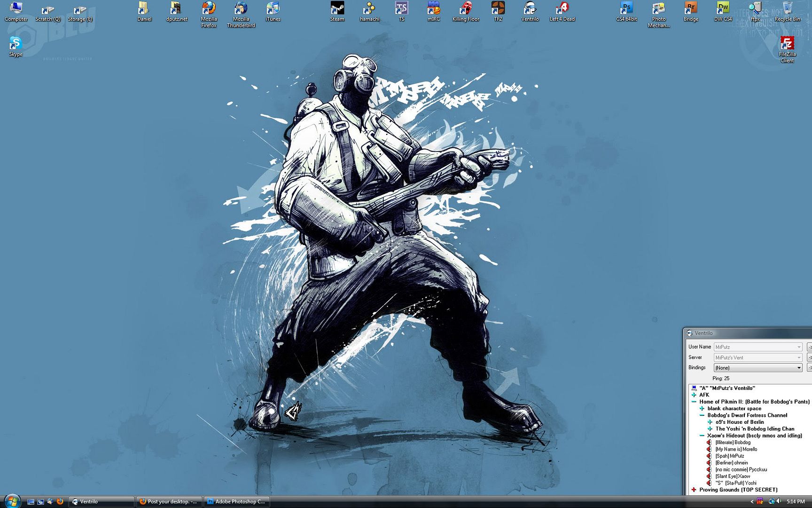The height and width of the screenshot is (508, 812).
Task: Click the Windows Start orb
Action: (12, 501)
